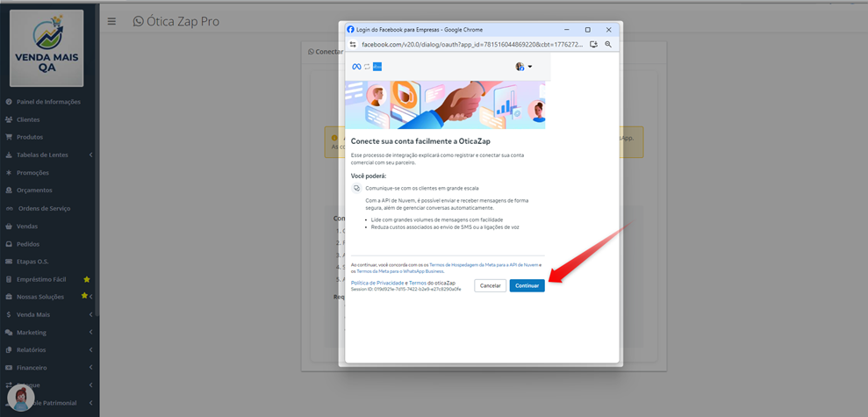Click the Cancelar button

pos(490,285)
